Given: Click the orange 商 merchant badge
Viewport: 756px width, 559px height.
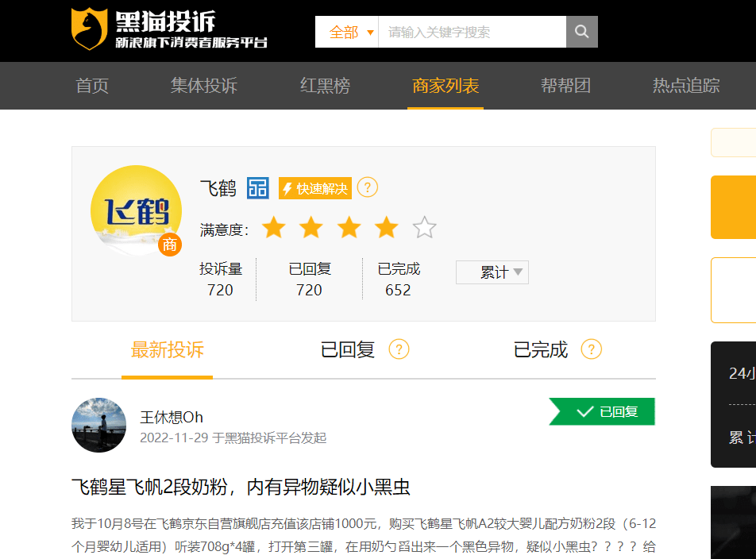Looking at the screenshot, I should (170, 245).
